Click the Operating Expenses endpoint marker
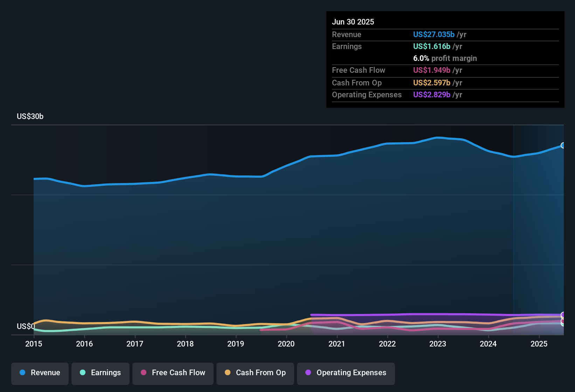The image size is (575, 392). [x=562, y=315]
